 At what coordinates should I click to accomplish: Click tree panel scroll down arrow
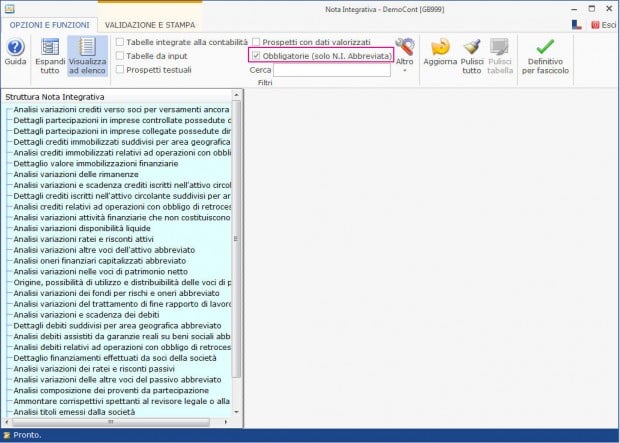[x=236, y=412]
